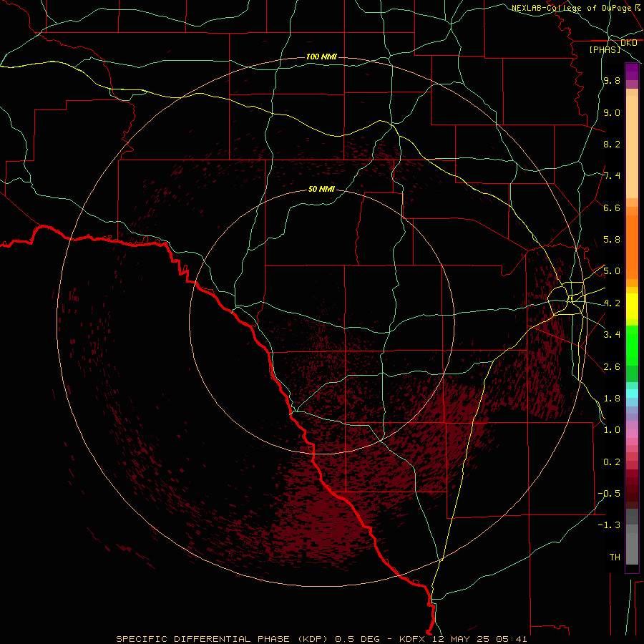Click the 2.6 value on the scale
Viewport: 644px width, 644px height.
(x=612, y=367)
